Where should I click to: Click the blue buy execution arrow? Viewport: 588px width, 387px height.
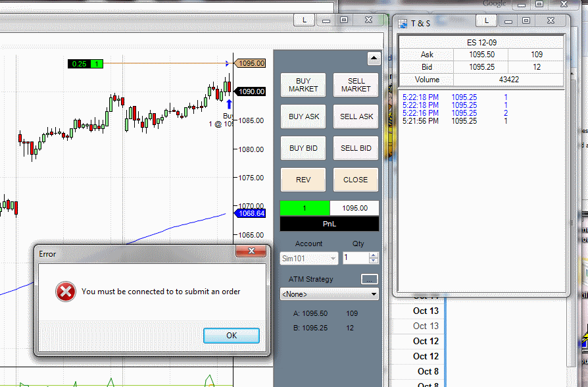(x=229, y=105)
